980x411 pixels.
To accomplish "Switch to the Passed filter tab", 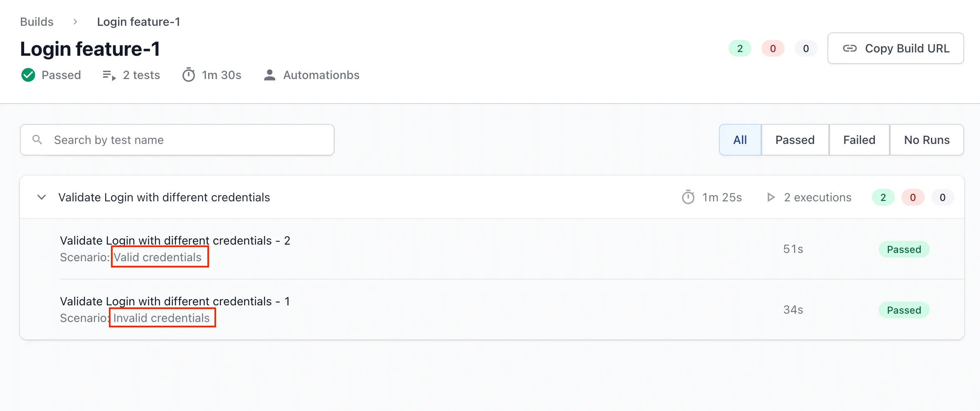I will (x=795, y=140).
